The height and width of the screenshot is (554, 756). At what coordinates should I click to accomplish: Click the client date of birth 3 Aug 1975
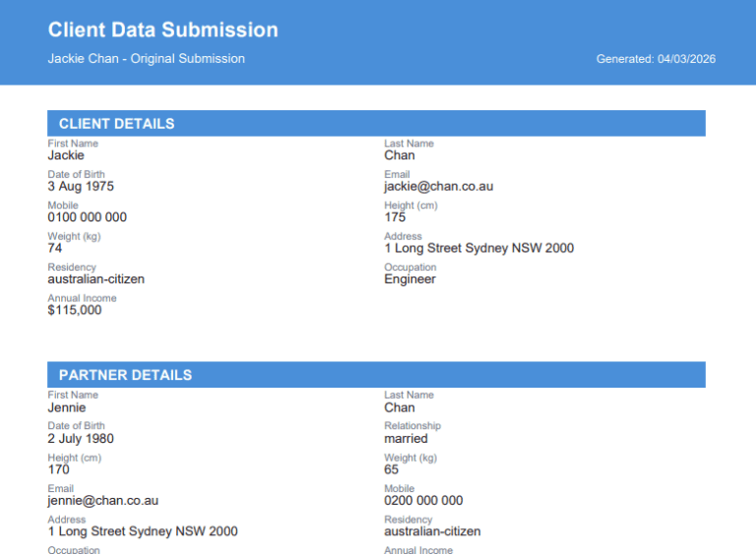click(81, 186)
